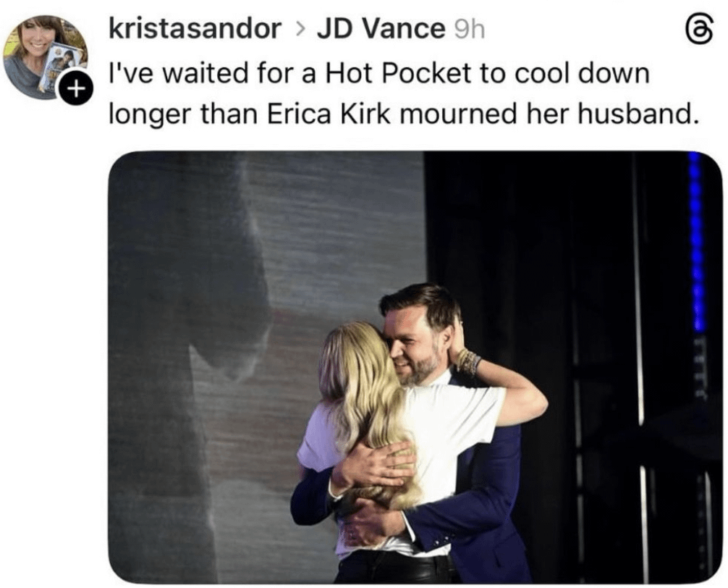Open the kristasandor username link
The image size is (728, 588).
click(x=195, y=29)
